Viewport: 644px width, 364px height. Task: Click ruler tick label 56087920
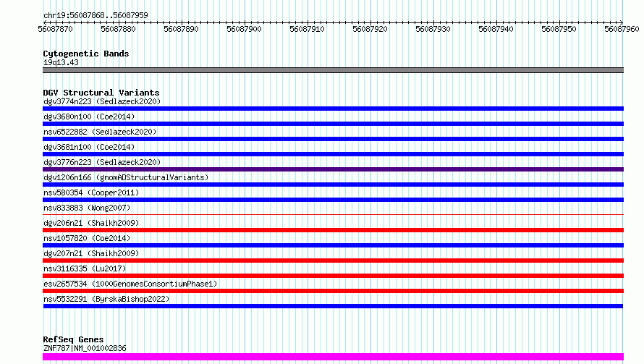point(370,29)
